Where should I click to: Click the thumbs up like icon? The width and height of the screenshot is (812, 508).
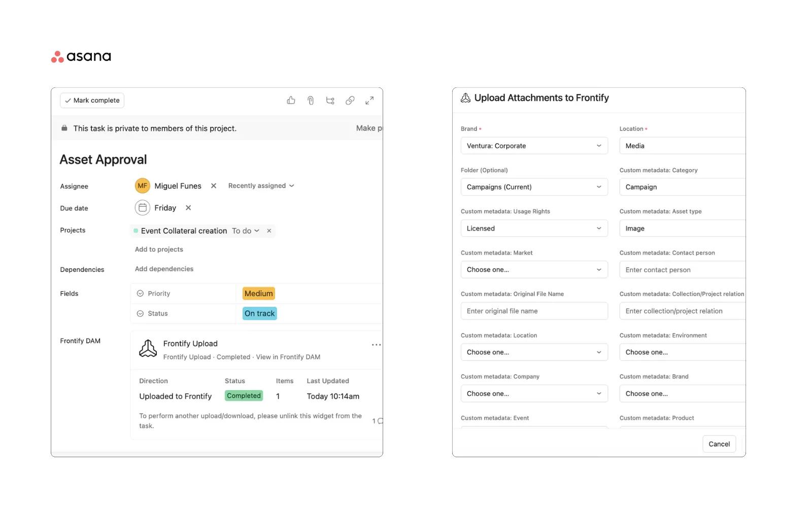click(x=291, y=101)
